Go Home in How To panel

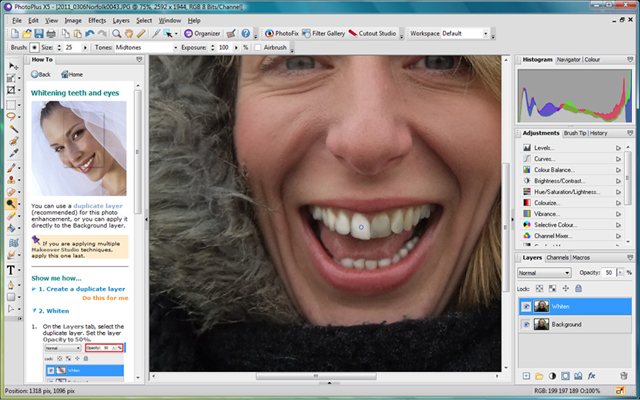tap(72, 74)
